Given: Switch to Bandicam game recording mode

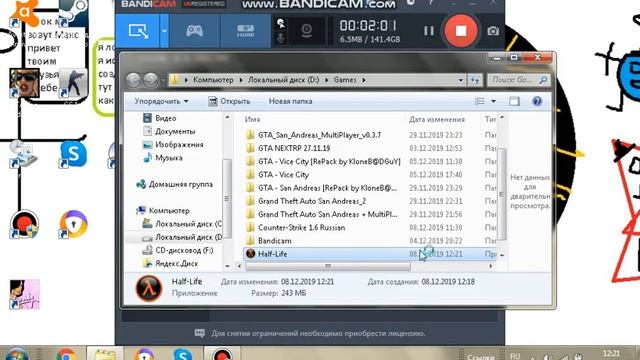Looking at the screenshot, I should tap(195, 31).
